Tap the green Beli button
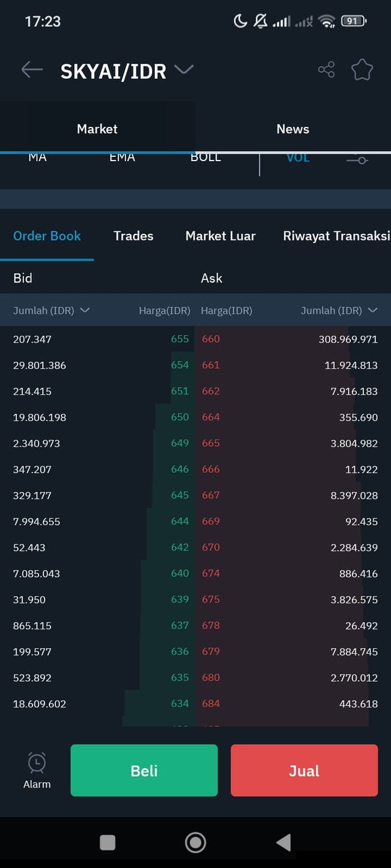The height and width of the screenshot is (868, 391). (144, 770)
